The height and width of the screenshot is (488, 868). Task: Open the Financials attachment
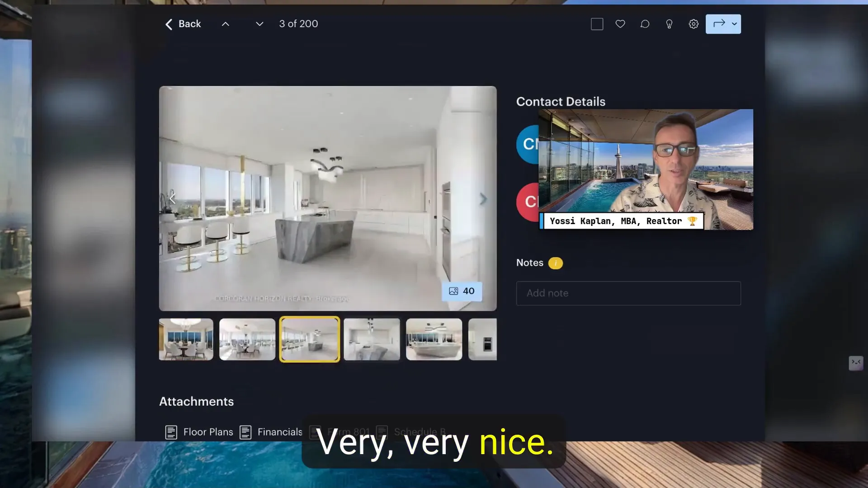tap(271, 432)
